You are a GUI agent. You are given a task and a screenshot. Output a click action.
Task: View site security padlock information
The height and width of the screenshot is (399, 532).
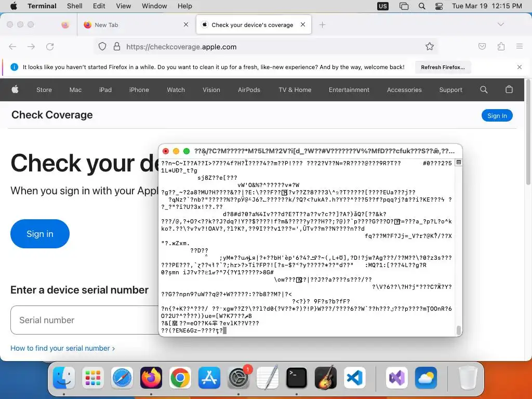coord(117,46)
